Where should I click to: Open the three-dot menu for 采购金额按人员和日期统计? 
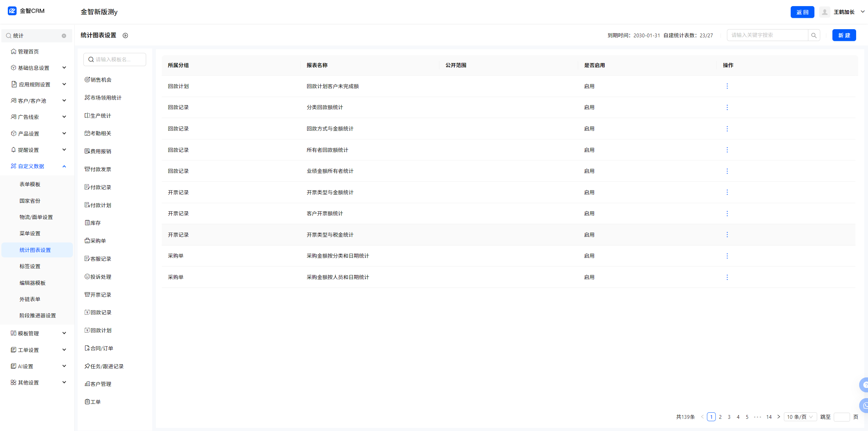coord(727,277)
